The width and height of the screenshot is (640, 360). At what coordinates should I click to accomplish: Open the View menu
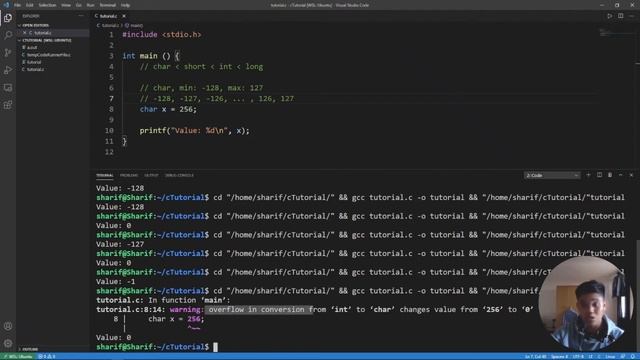66,5
